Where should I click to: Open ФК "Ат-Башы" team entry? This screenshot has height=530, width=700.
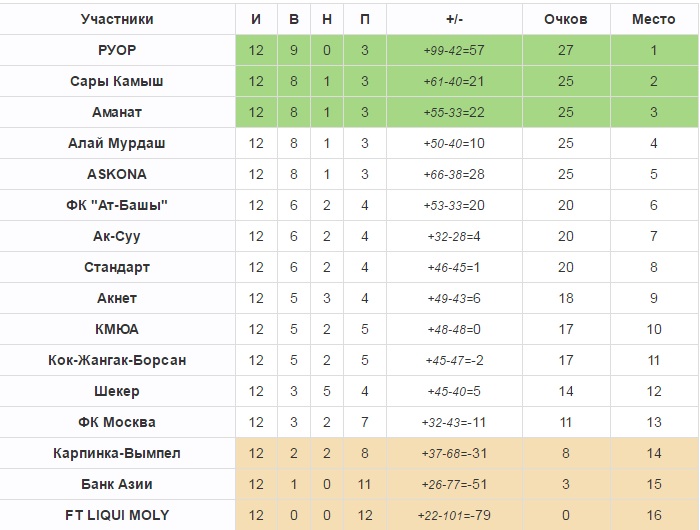click(x=117, y=205)
